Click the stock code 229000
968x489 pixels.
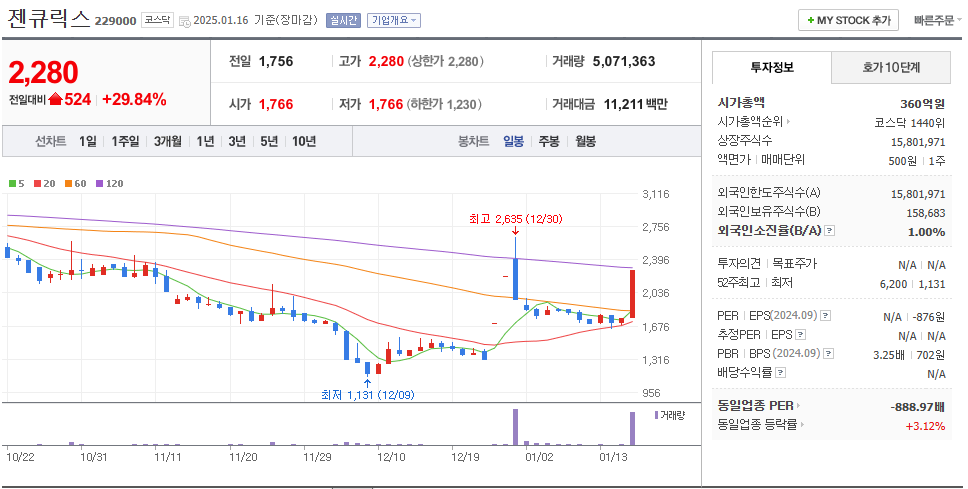[115, 21]
